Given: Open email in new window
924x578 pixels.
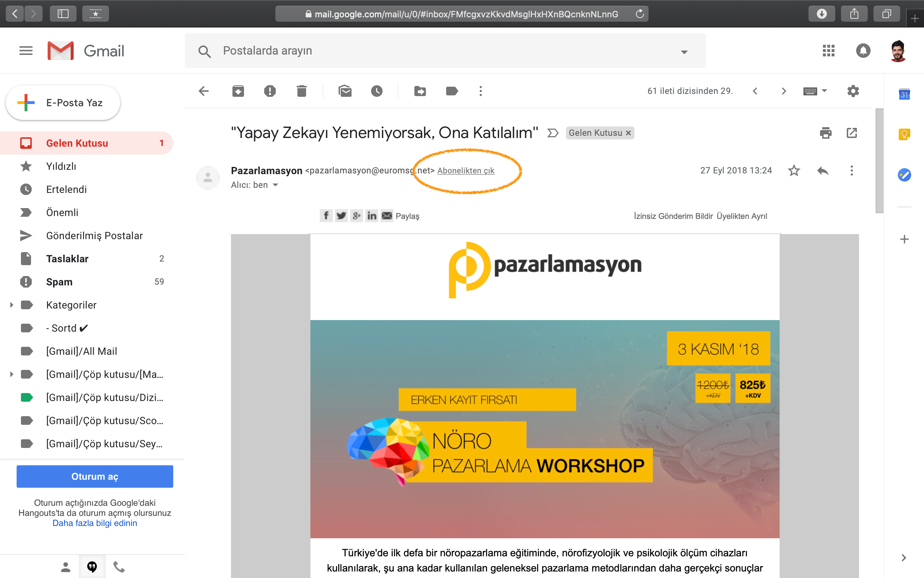Looking at the screenshot, I should point(852,133).
